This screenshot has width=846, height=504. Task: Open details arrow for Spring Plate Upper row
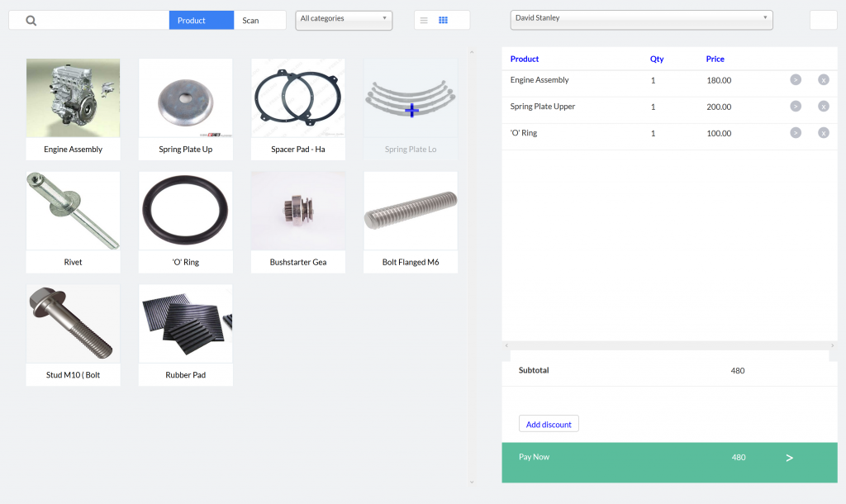[x=796, y=107]
